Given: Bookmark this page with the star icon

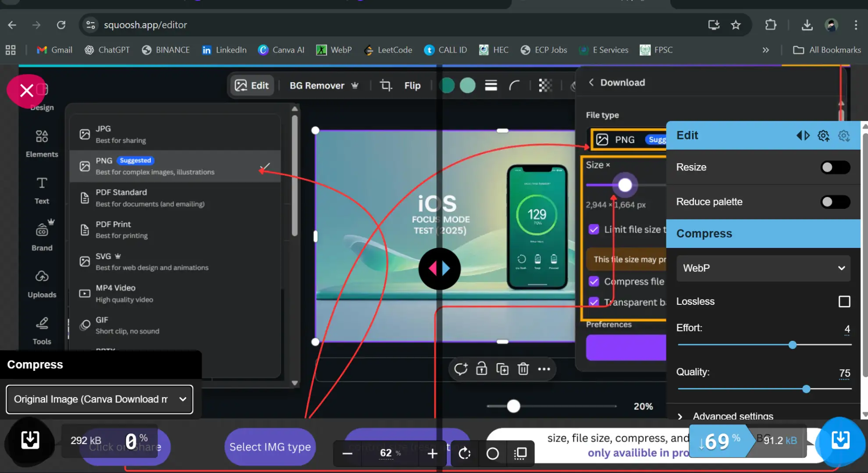Looking at the screenshot, I should 736,25.
